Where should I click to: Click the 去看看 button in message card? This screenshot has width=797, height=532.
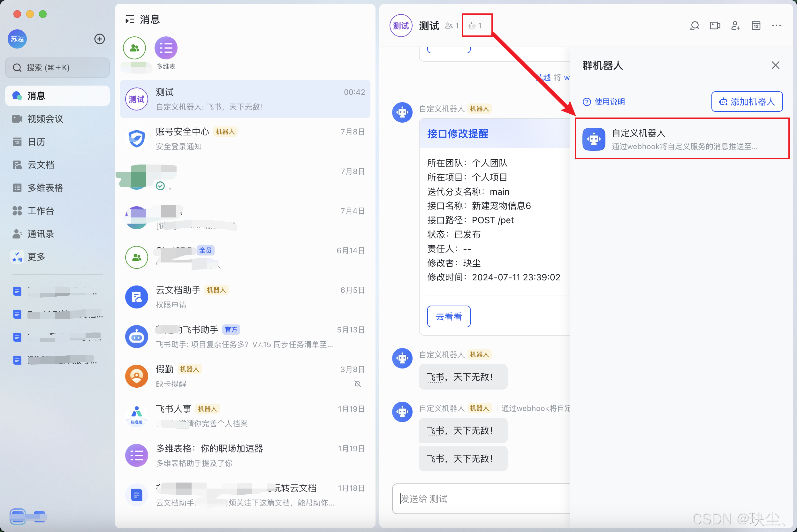tap(449, 316)
